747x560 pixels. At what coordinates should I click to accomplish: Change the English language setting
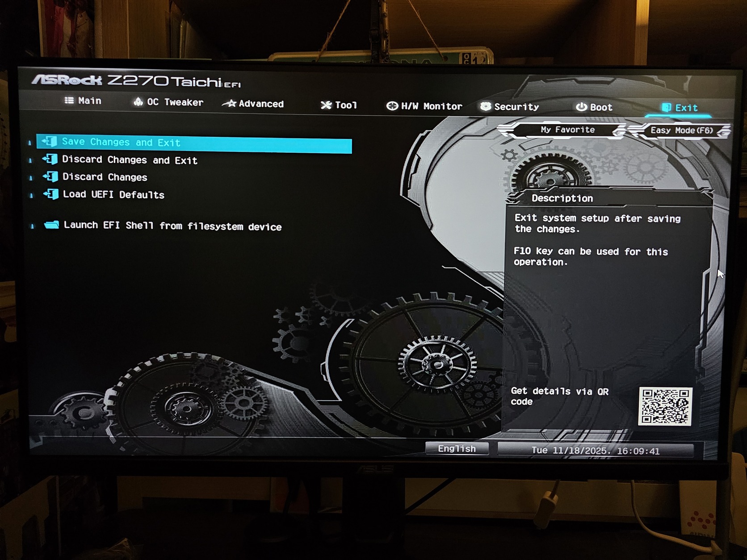pos(457,448)
